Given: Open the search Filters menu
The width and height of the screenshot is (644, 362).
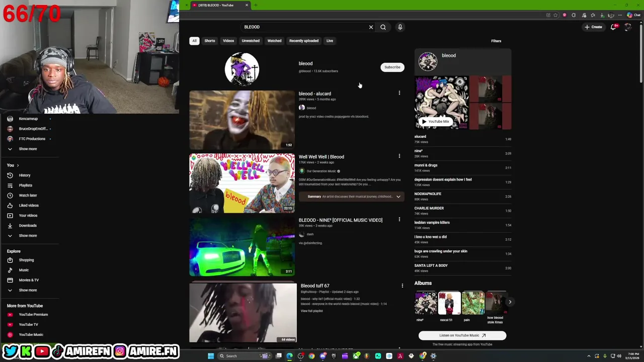Looking at the screenshot, I should (496, 41).
